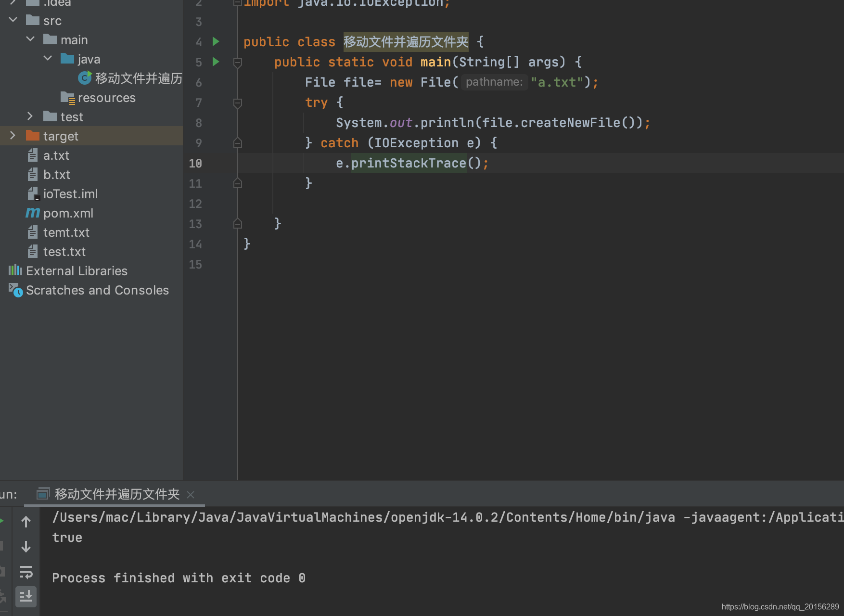
Task: Run main method using line 5 gutter arrow
Action: click(x=216, y=62)
